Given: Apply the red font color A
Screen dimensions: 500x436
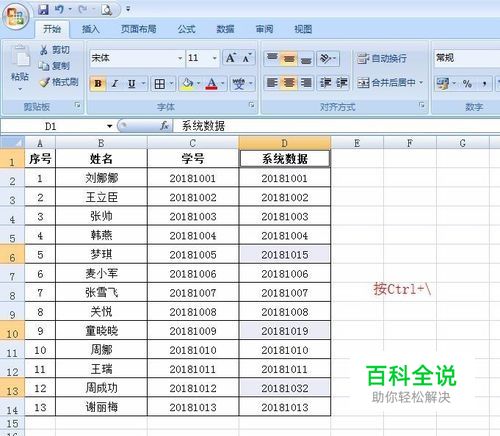Looking at the screenshot, I should pos(212,84).
